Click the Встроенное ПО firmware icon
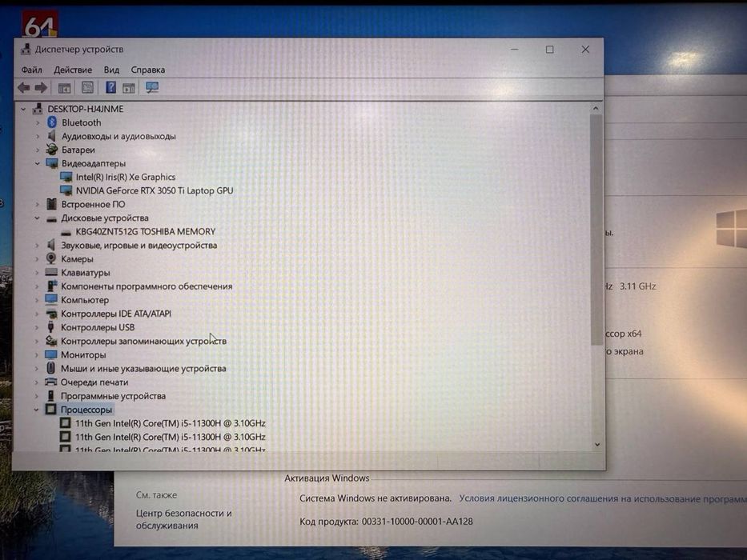 click(51, 204)
